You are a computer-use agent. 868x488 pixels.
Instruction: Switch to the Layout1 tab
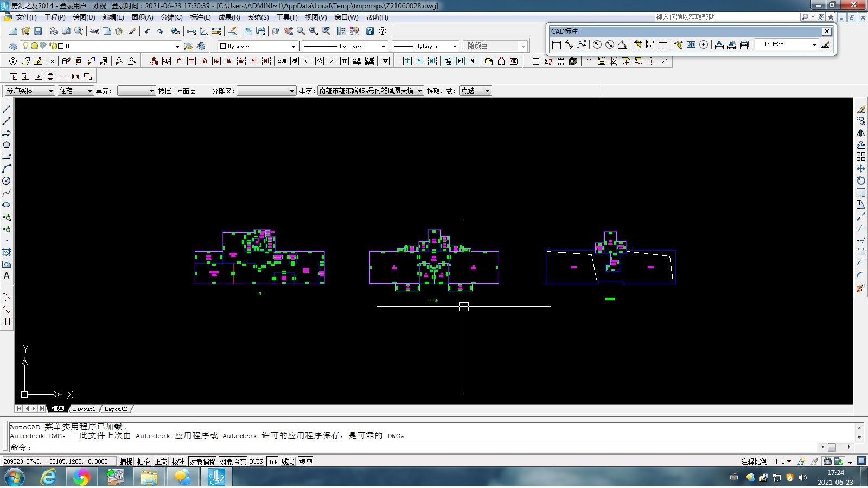click(x=84, y=409)
